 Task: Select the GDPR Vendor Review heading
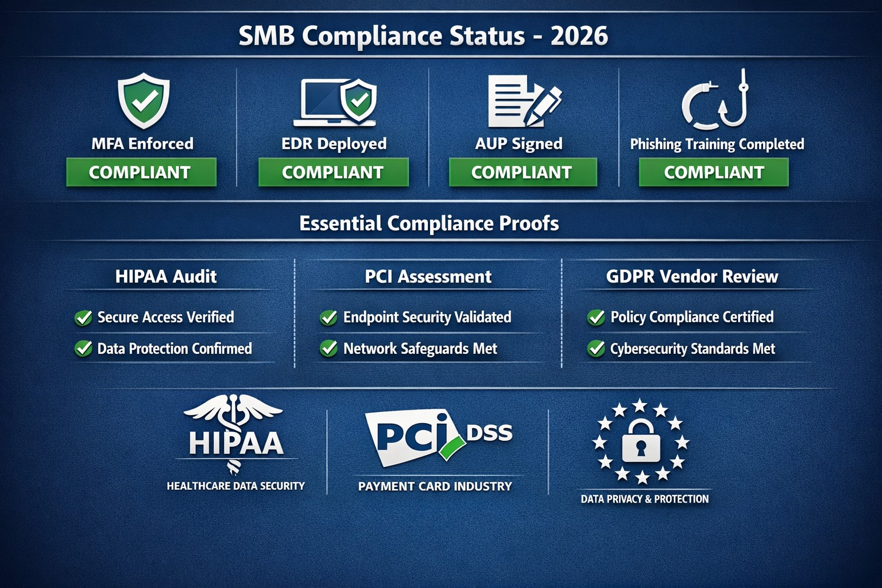(692, 277)
